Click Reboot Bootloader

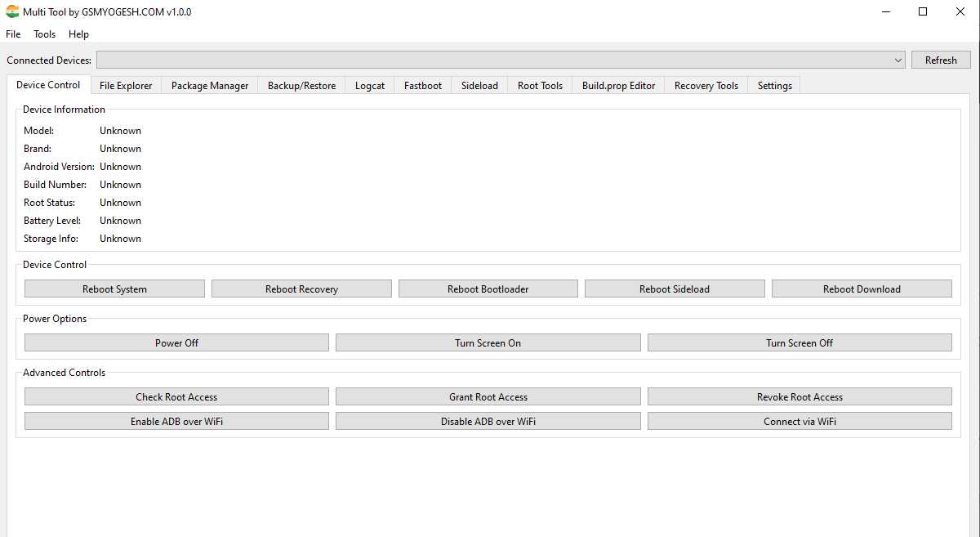pos(488,289)
